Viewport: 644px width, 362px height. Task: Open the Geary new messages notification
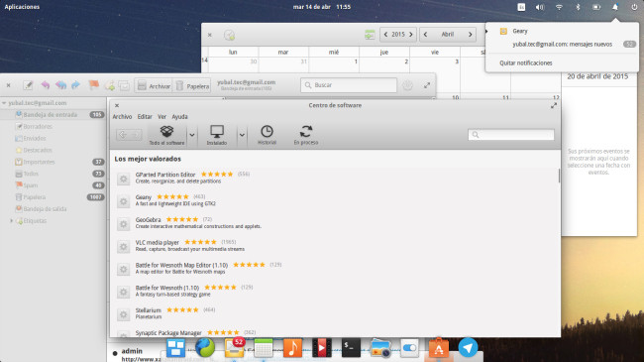(563, 44)
